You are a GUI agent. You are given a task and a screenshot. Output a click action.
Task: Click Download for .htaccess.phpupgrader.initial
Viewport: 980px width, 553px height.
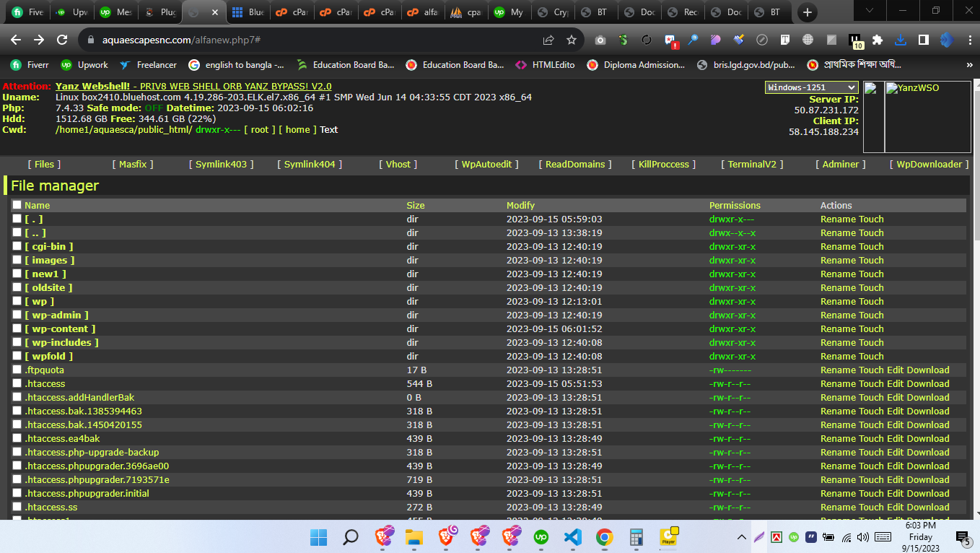[x=928, y=493]
